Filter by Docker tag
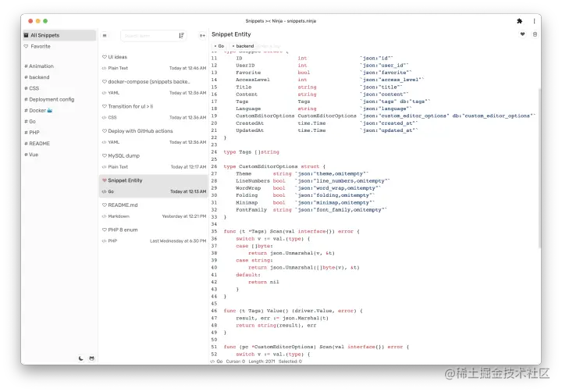Viewport: 562px width, 392px height. [x=38, y=110]
